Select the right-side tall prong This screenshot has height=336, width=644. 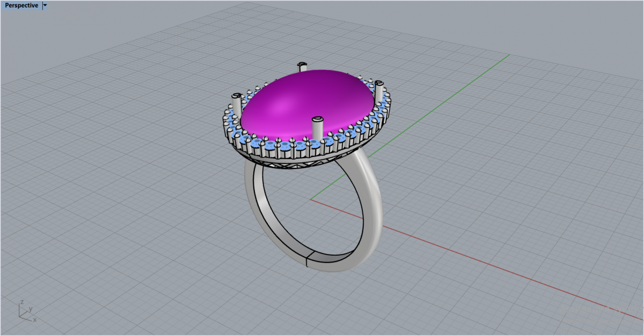pyautogui.click(x=379, y=91)
